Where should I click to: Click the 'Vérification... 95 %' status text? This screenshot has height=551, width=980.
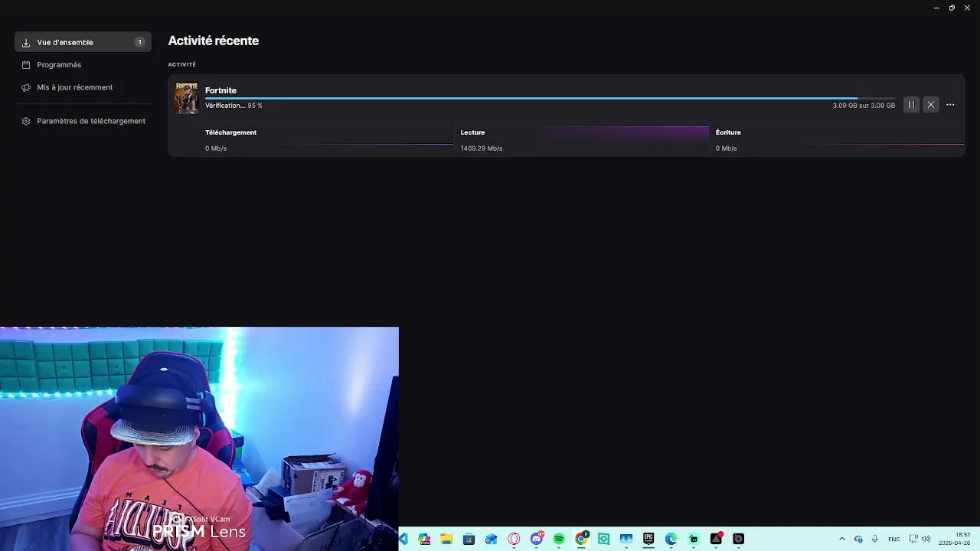click(234, 106)
